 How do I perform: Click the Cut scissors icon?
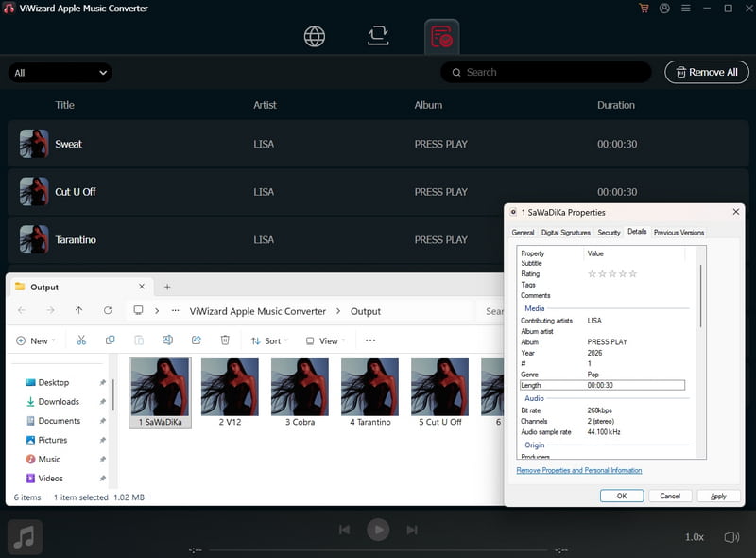coord(81,340)
